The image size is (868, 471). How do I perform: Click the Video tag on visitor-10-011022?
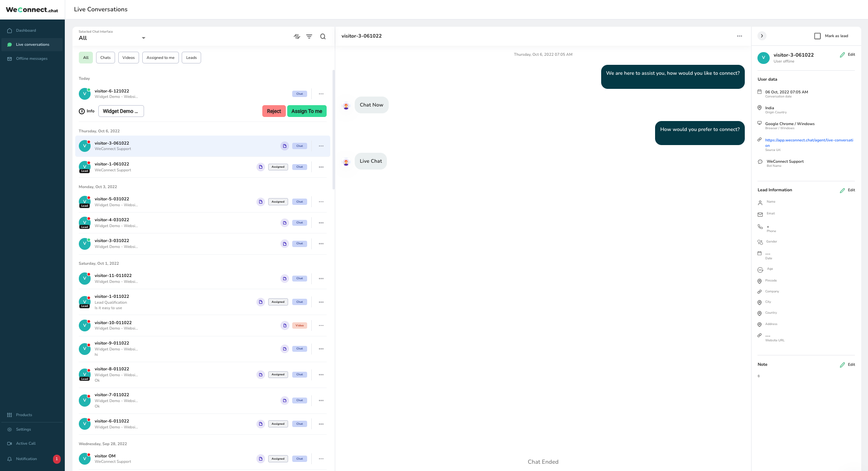(x=299, y=325)
